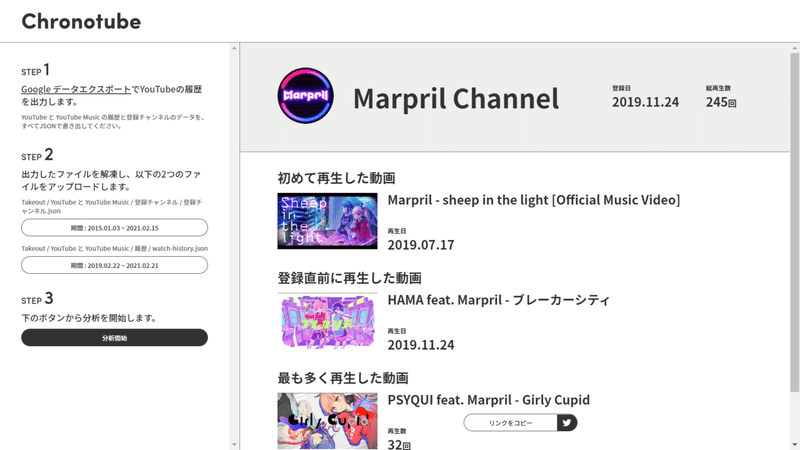This screenshot has width=800, height=450.
Task: Click the STEP 2 heading
Action: 37,155
